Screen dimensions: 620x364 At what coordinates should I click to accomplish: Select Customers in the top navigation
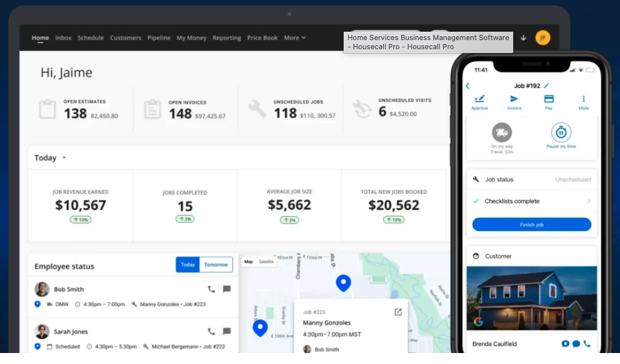click(126, 38)
